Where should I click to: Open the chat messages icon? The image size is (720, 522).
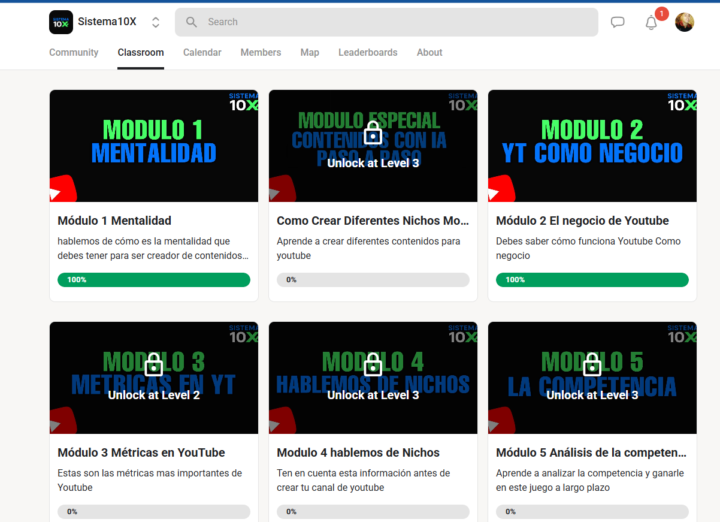click(x=618, y=22)
